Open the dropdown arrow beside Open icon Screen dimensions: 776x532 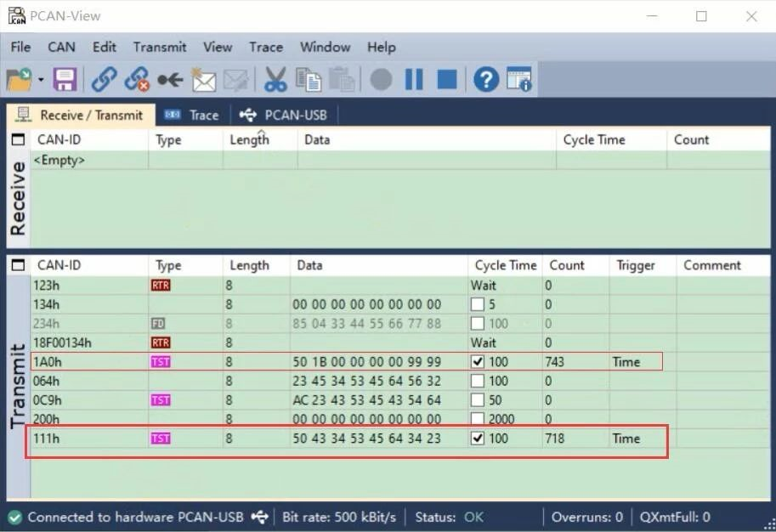tap(41, 80)
